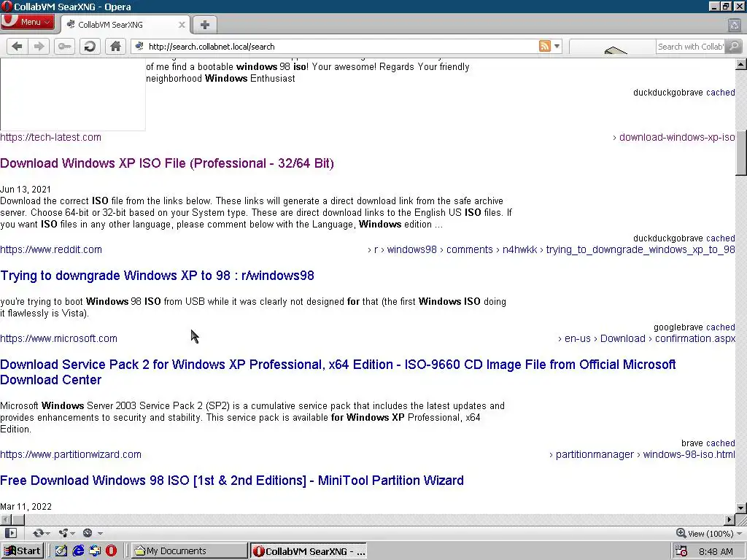Click the RSS feed icon in address bar

click(544, 46)
